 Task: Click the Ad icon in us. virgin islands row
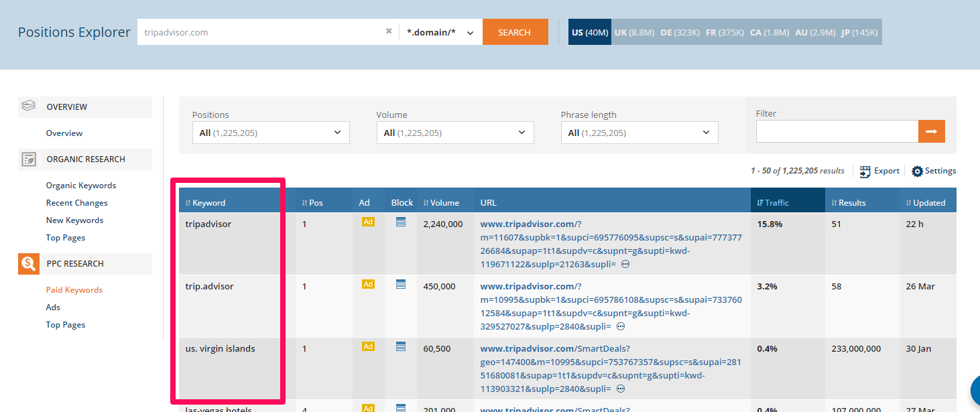click(x=368, y=346)
